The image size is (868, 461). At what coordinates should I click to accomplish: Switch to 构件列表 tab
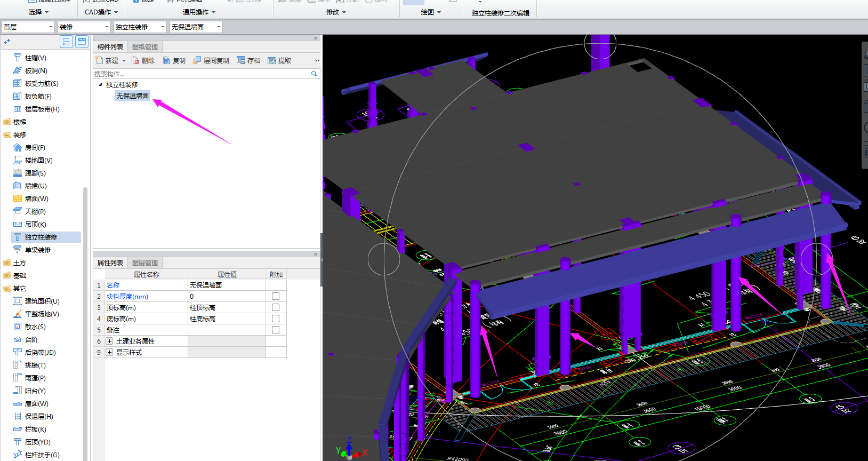[x=110, y=46]
